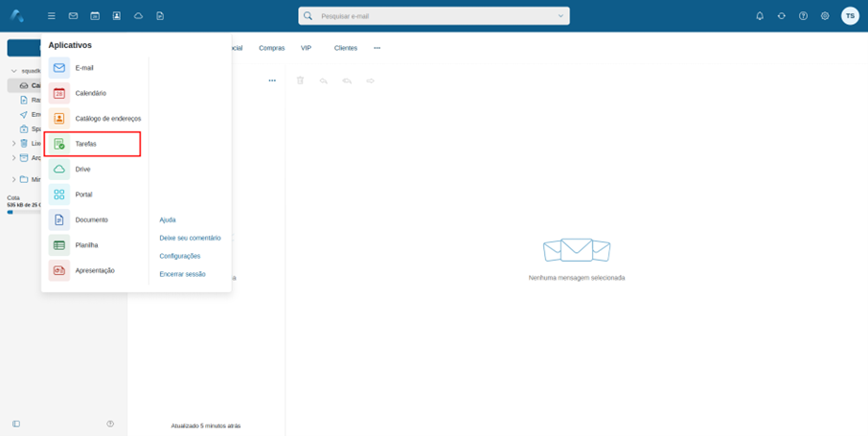Open the address book icon in top bar
This screenshot has width=868, height=436.
116,16
